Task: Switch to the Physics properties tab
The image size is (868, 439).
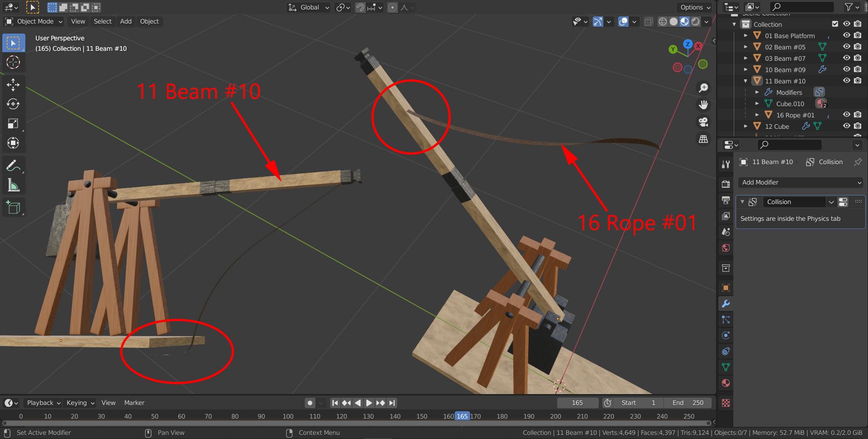Action: coord(725,335)
